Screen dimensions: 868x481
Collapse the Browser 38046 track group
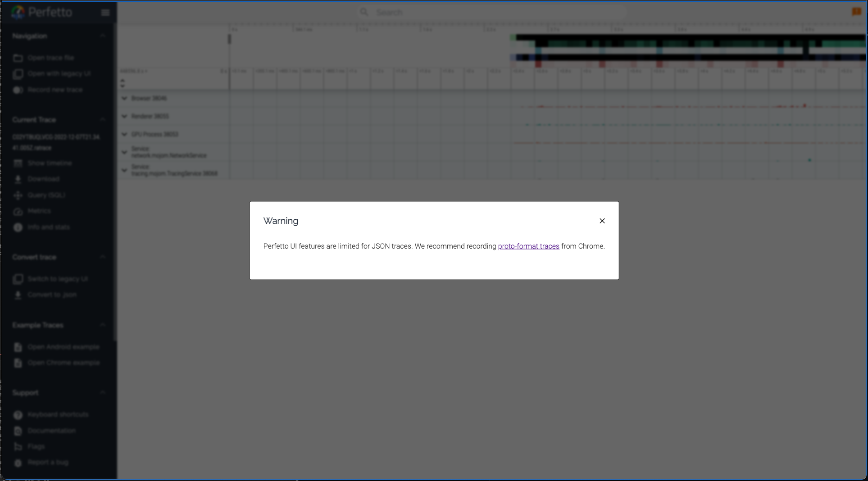[x=124, y=98]
